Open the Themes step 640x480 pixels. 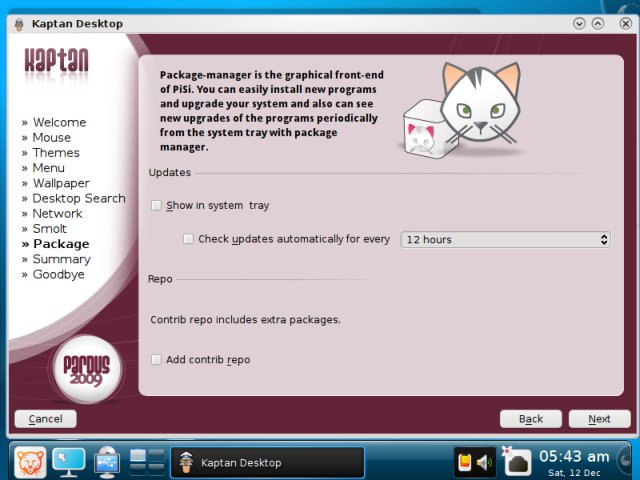(x=56, y=153)
